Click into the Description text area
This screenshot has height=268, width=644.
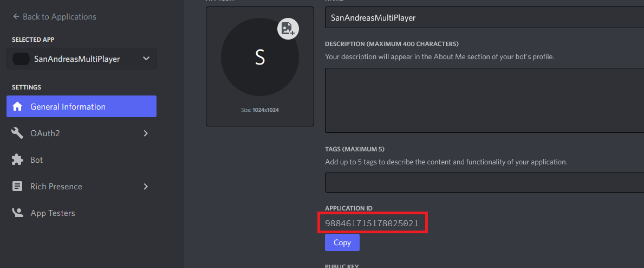[484, 100]
